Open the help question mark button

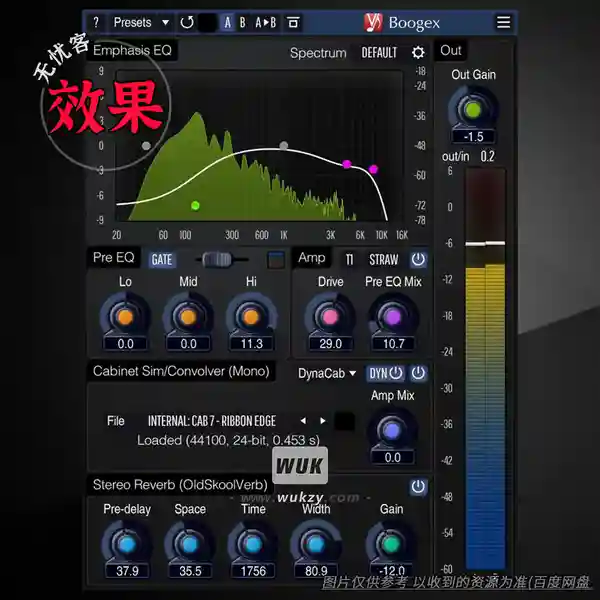[96, 23]
